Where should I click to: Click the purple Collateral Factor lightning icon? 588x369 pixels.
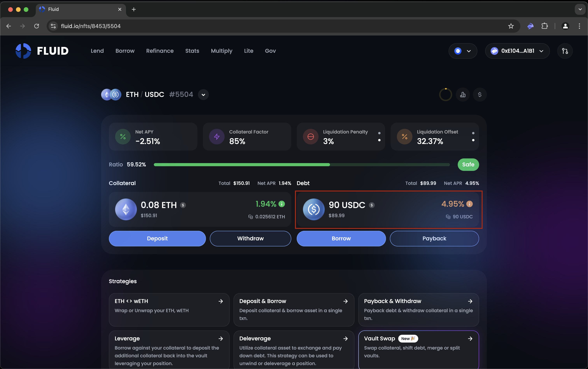point(217,137)
